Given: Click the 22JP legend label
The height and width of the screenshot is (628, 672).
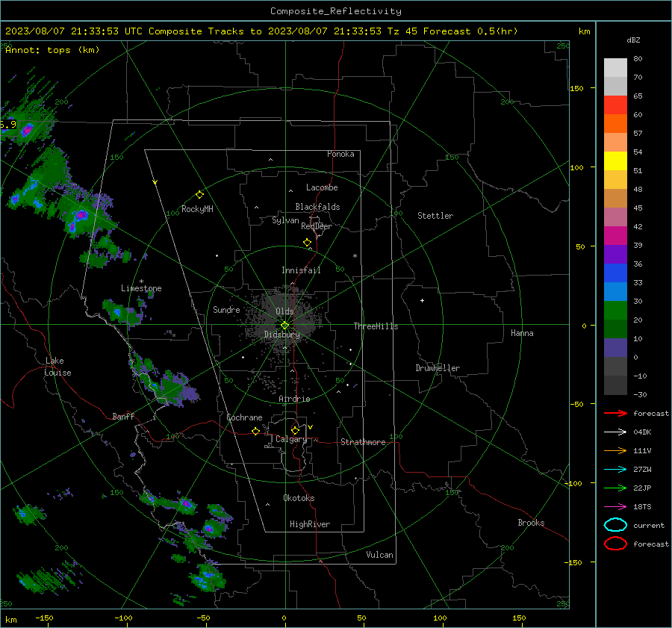Looking at the screenshot, I should (642, 488).
